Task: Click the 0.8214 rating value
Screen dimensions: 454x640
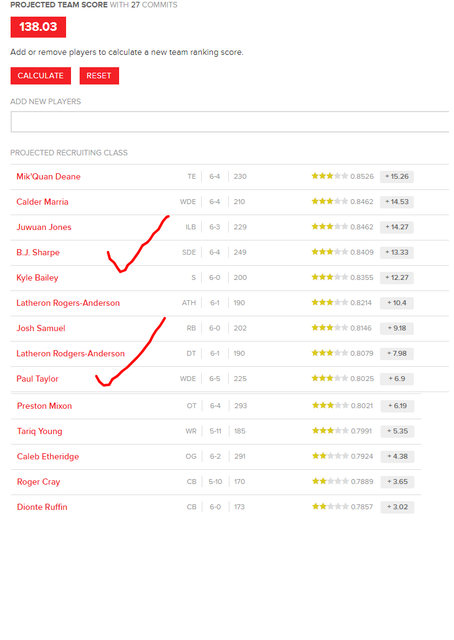Action: [361, 303]
